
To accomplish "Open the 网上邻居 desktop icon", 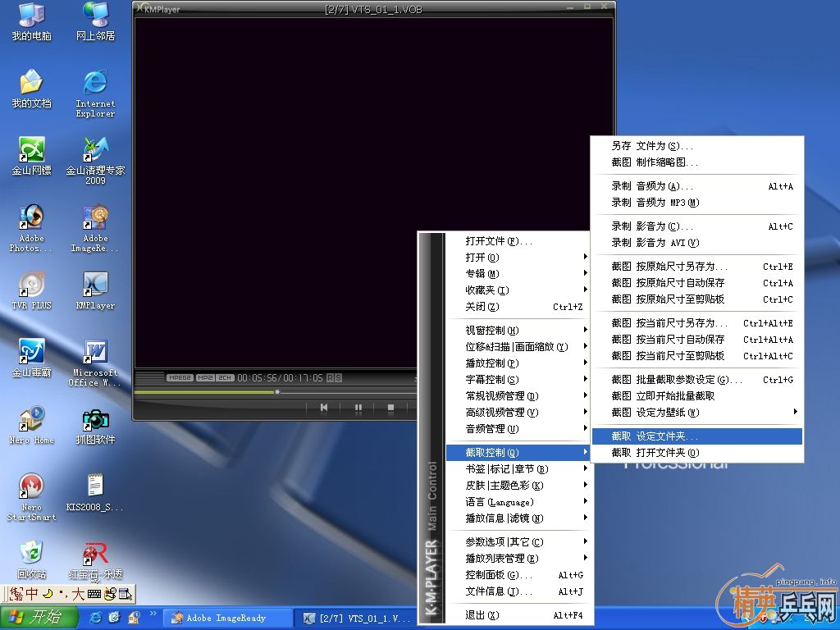I will click(95, 21).
